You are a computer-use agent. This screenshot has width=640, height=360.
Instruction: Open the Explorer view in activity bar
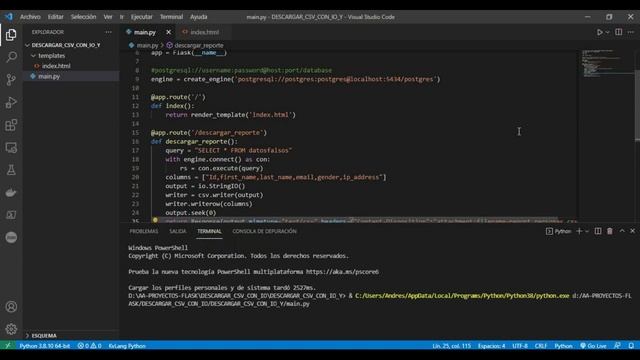coord(11,34)
